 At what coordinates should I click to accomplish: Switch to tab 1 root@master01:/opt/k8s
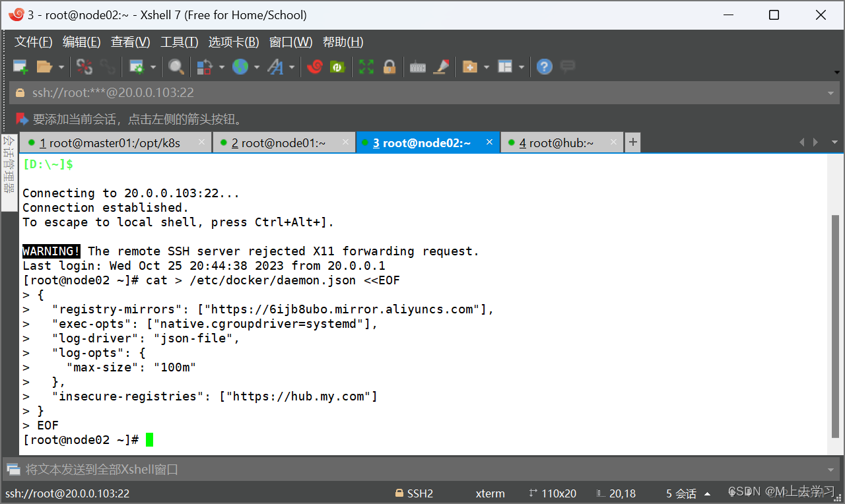click(116, 142)
